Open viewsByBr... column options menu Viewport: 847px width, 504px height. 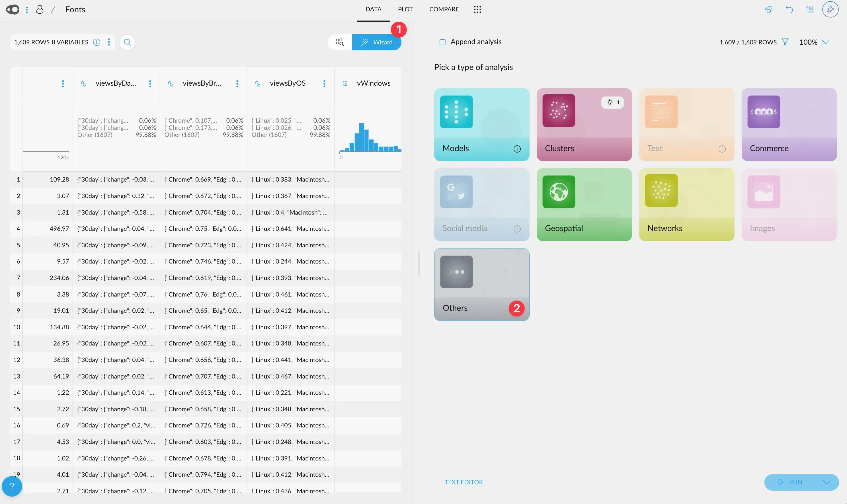click(237, 84)
